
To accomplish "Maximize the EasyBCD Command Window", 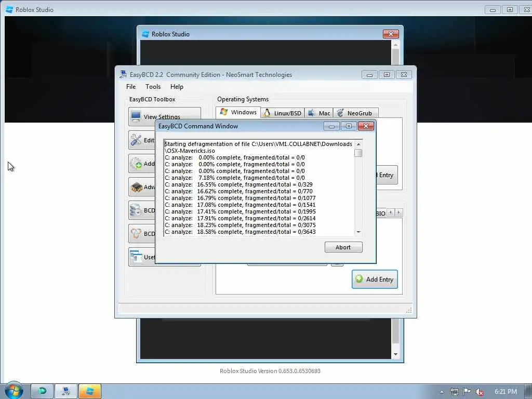I will pyautogui.click(x=349, y=126).
